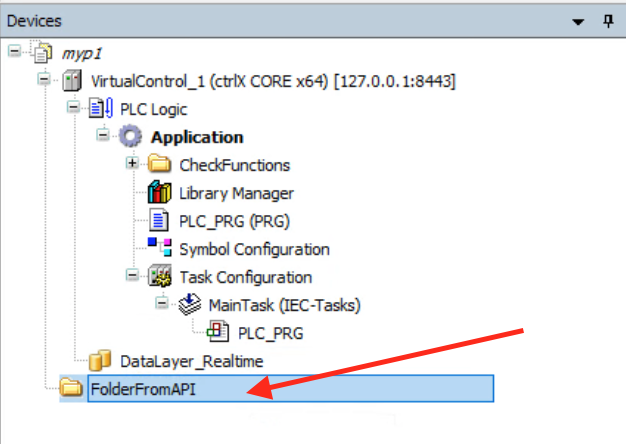Viewport: 626px width, 444px height.
Task: Click the CheckFunctions folder icon
Action: tap(159, 164)
